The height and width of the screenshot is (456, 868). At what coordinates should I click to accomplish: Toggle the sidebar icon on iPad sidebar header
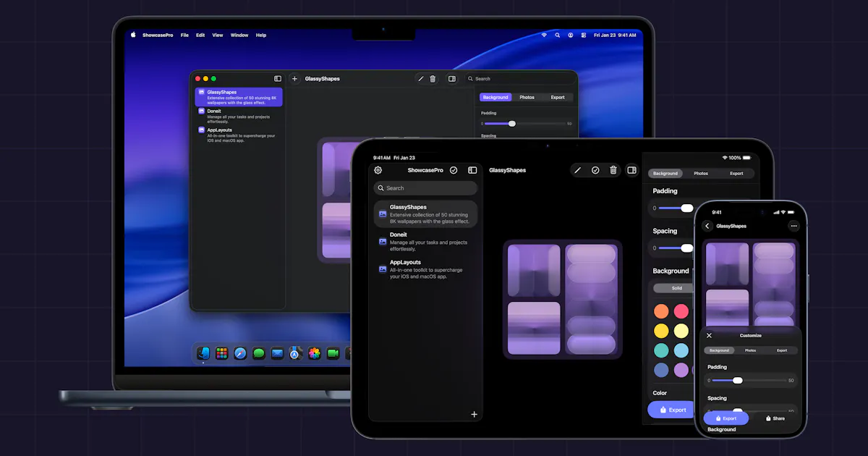[x=472, y=170]
